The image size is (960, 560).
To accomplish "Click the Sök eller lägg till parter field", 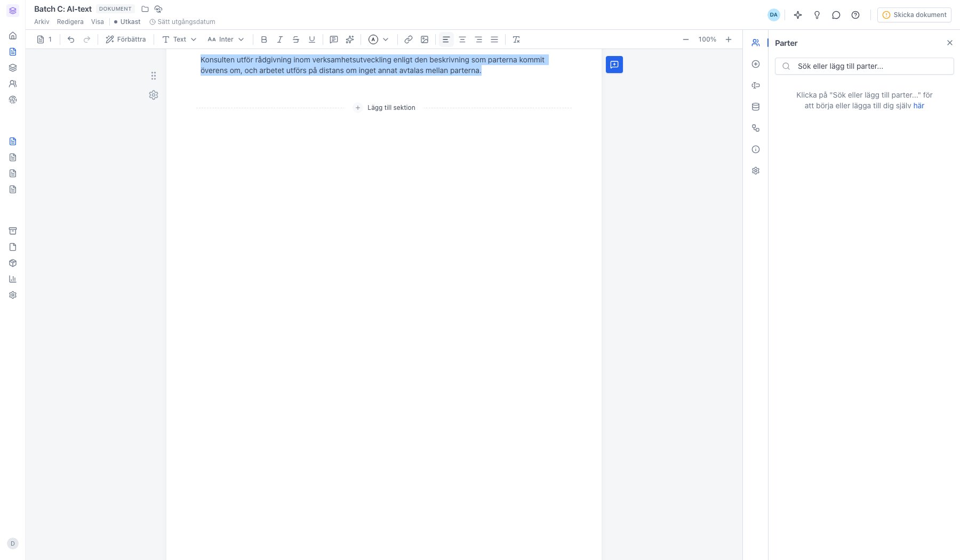I will coord(864,66).
